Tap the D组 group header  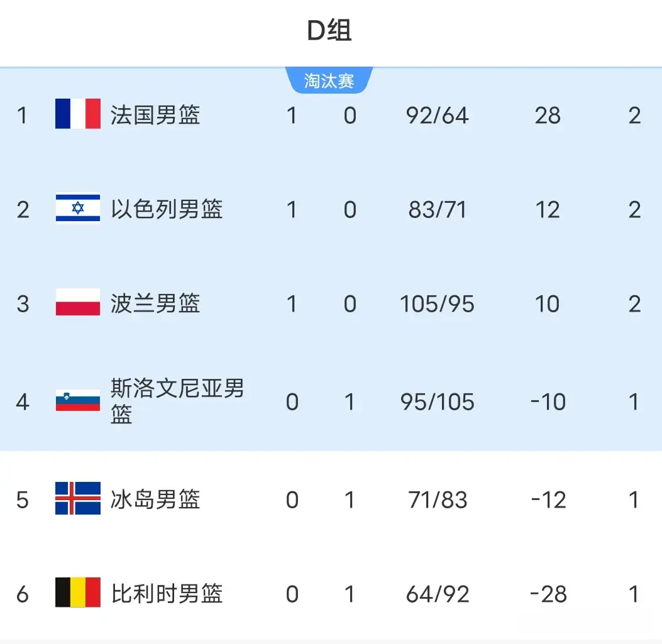pos(329,31)
